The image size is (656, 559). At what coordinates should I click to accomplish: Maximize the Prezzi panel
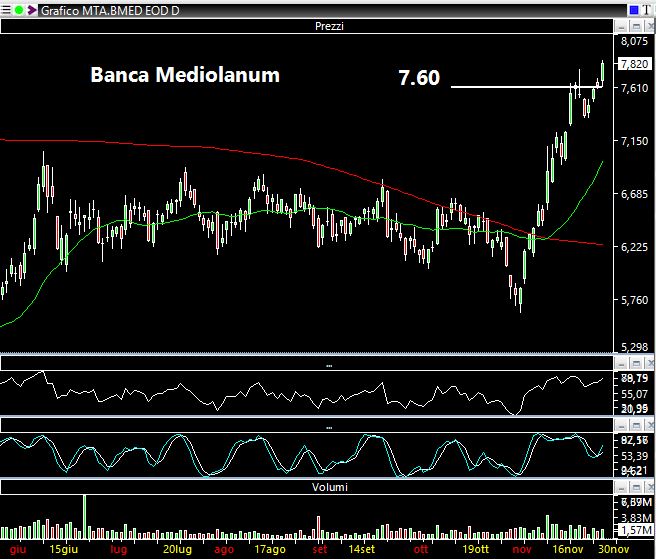click(x=636, y=27)
